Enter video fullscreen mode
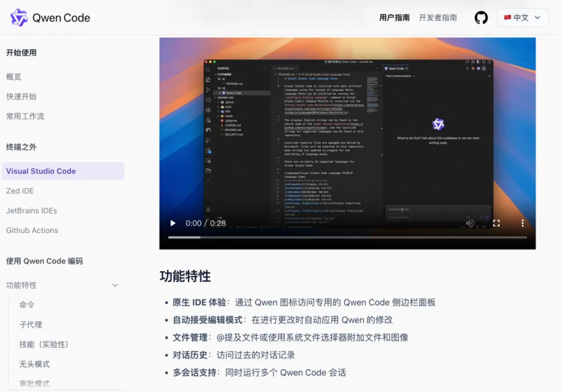The width and height of the screenshot is (561, 392). click(x=496, y=223)
